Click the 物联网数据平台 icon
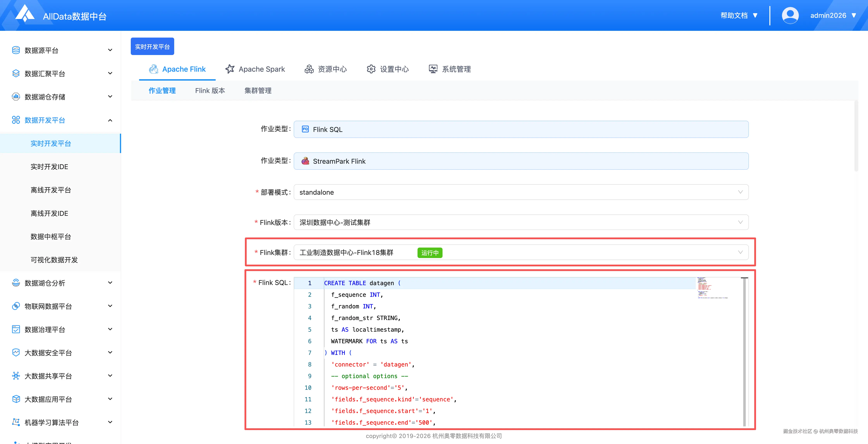The image size is (868, 444). click(16, 306)
